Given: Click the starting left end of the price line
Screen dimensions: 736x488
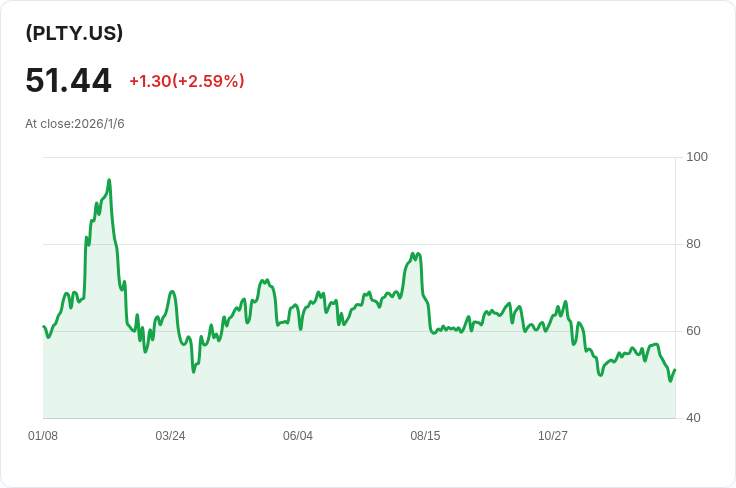Looking at the screenshot, I should point(44,327).
